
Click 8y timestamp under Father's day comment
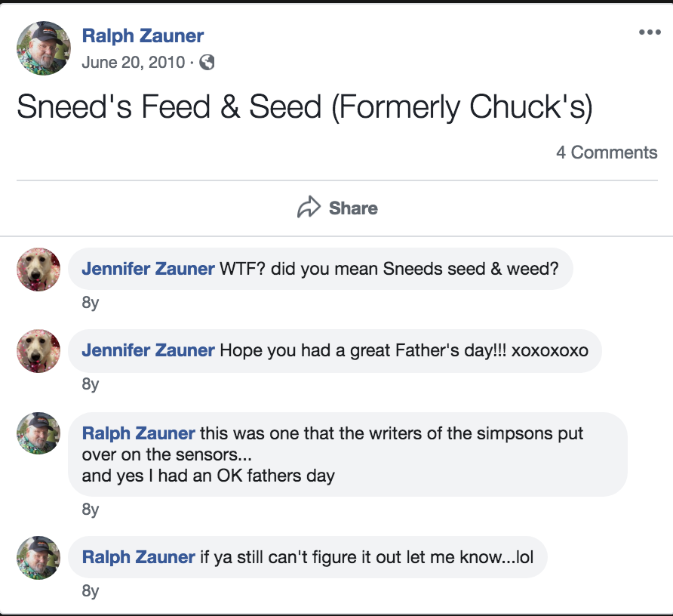pos(91,385)
